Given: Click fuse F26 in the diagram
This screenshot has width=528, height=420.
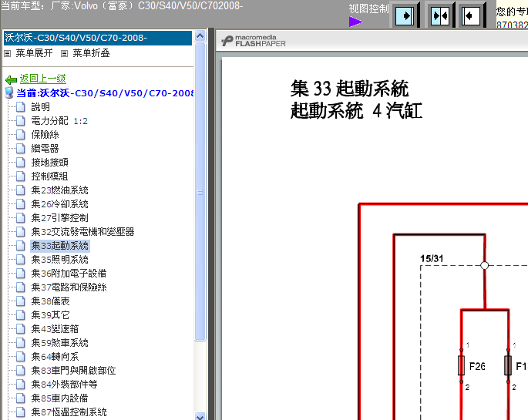Looking at the screenshot, I should coord(462,366).
